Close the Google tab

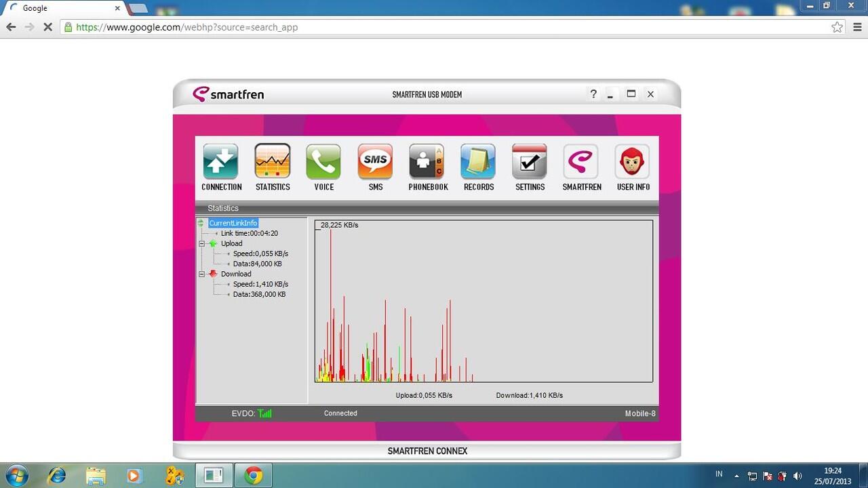click(117, 8)
